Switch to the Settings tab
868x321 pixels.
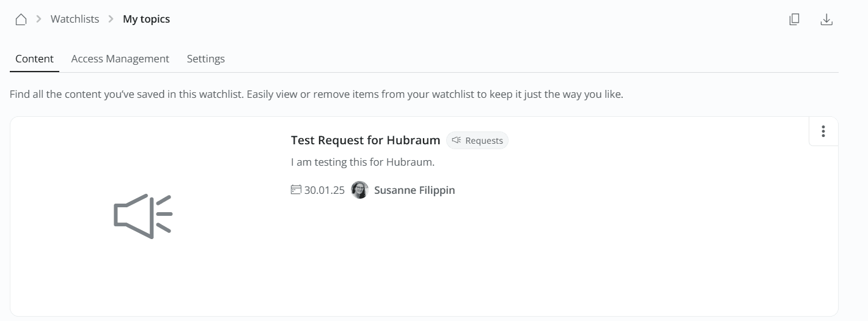coord(205,59)
